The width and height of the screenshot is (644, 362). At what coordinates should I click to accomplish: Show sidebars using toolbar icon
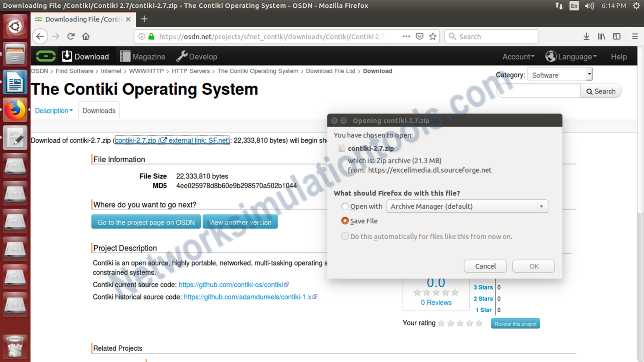pyautogui.click(x=616, y=36)
